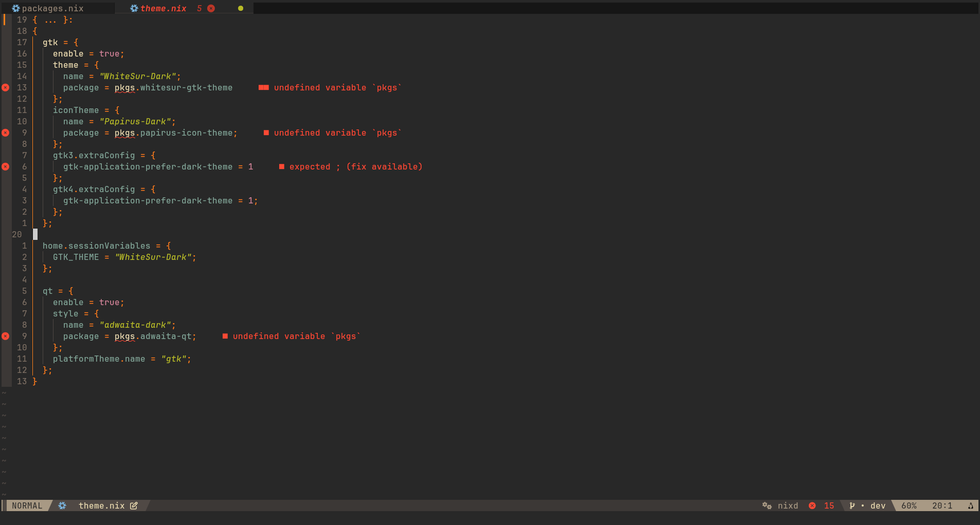Click the NORMAL mode indicator
The image size is (980, 525).
pos(27,505)
